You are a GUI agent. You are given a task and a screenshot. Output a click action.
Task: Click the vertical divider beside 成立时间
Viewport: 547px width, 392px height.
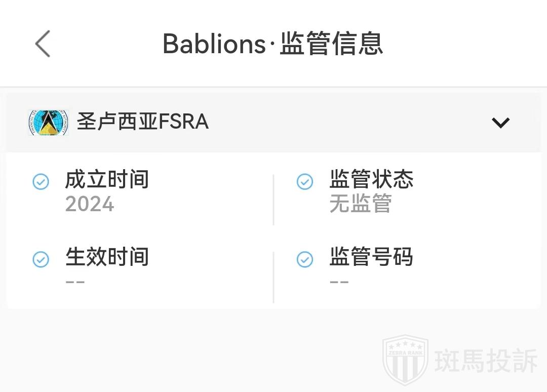(x=273, y=200)
